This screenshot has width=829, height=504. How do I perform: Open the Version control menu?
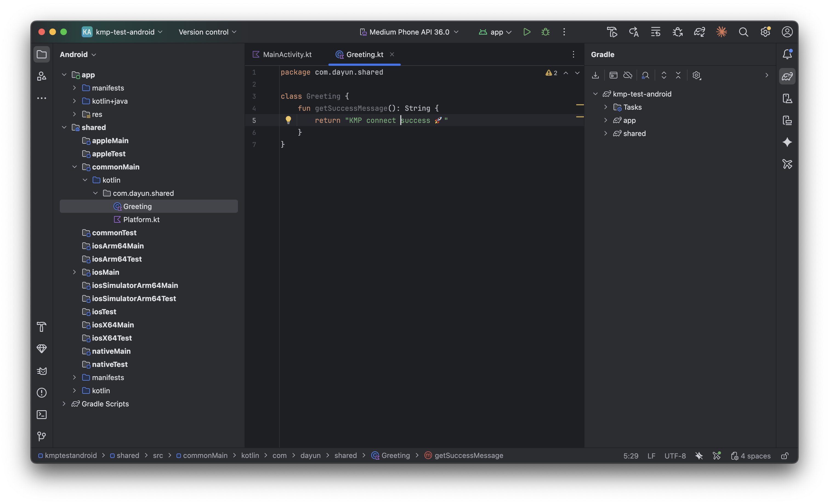pyautogui.click(x=207, y=32)
